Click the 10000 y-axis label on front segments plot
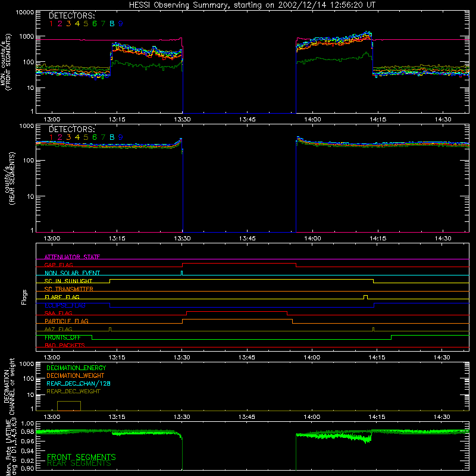 [x=24, y=12]
